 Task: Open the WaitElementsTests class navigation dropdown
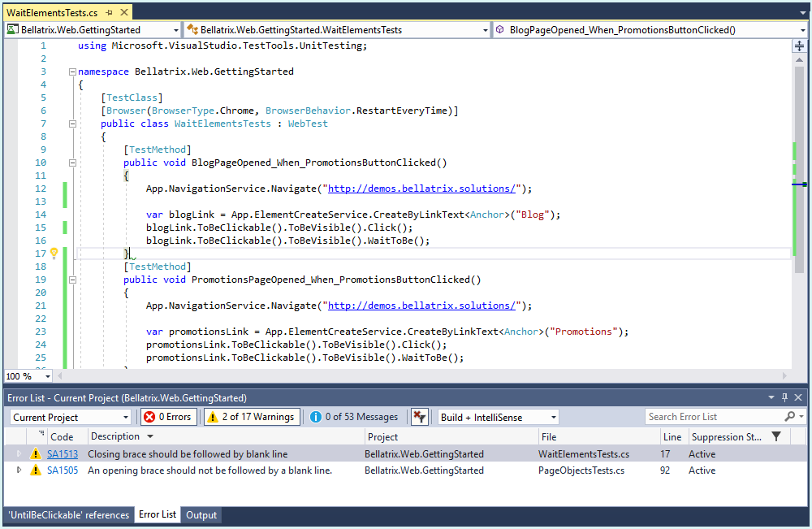coord(337,30)
